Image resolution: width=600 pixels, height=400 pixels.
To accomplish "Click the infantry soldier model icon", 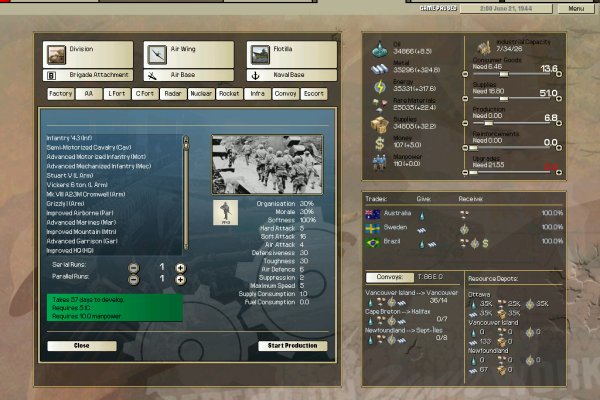I will click(x=225, y=212).
